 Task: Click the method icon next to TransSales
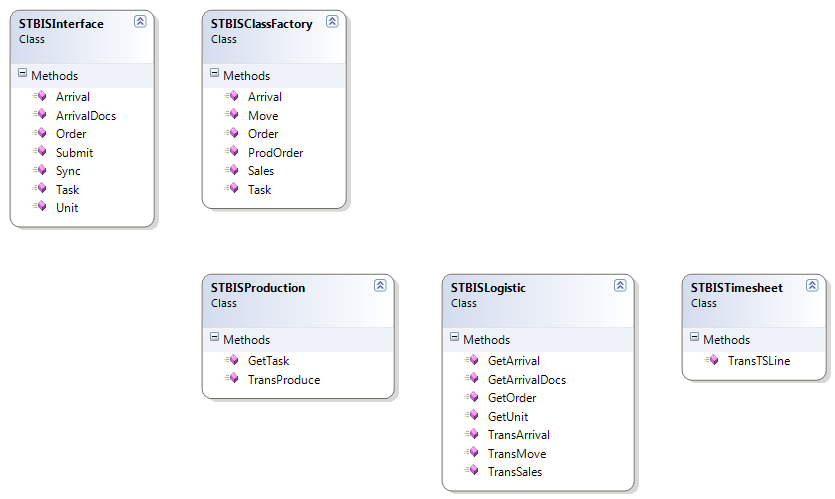pos(472,472)
